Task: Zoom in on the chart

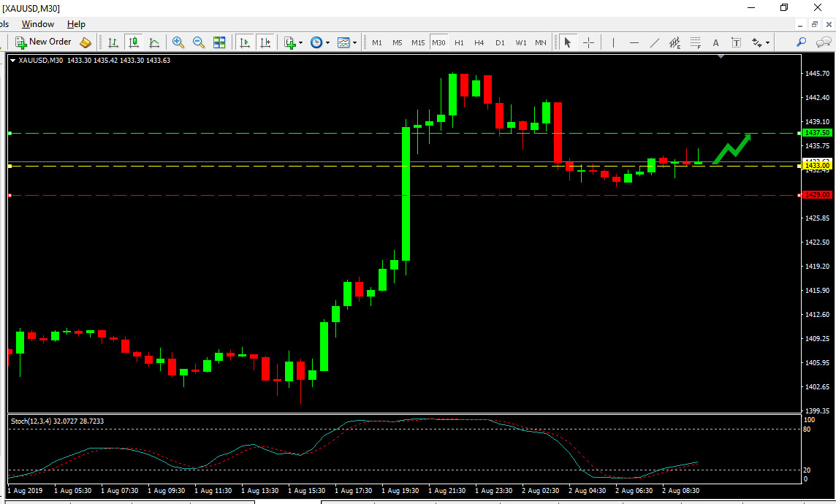Action: [178, 42]
